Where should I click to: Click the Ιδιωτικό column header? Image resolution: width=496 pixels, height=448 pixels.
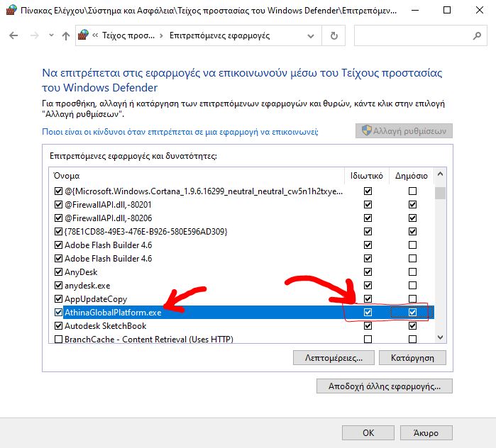point(366,176)
